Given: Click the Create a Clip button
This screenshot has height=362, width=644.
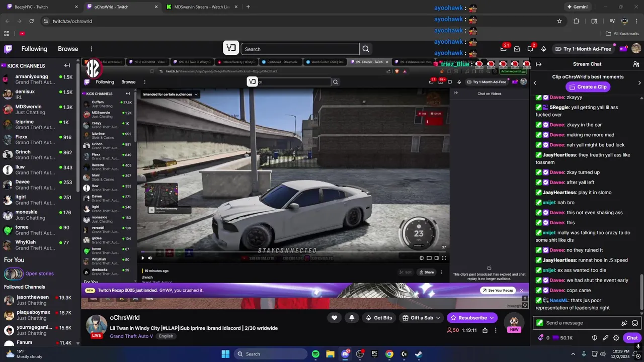Looking at the screenshot, I should coord(588,87).
